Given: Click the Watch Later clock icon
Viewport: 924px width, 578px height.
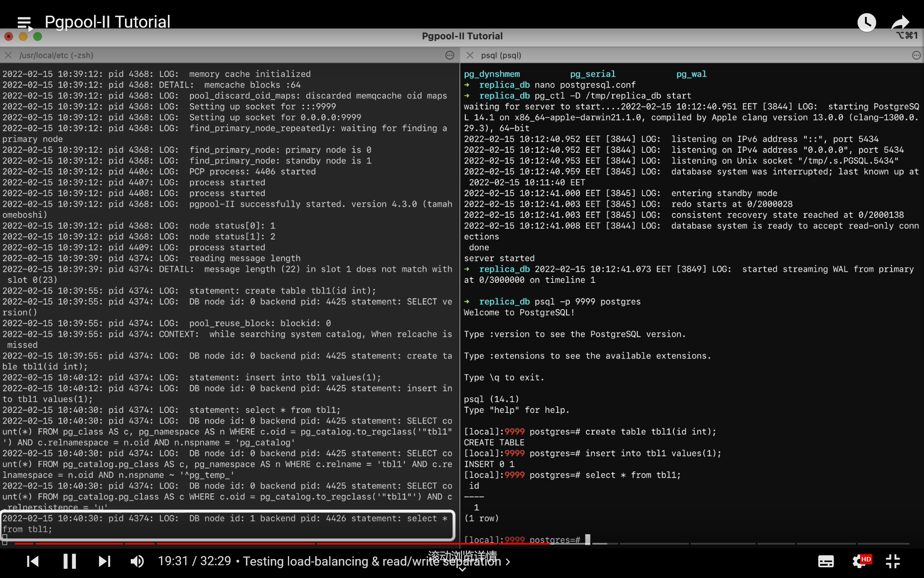Looking at the screenshot, I should (867, 22).
